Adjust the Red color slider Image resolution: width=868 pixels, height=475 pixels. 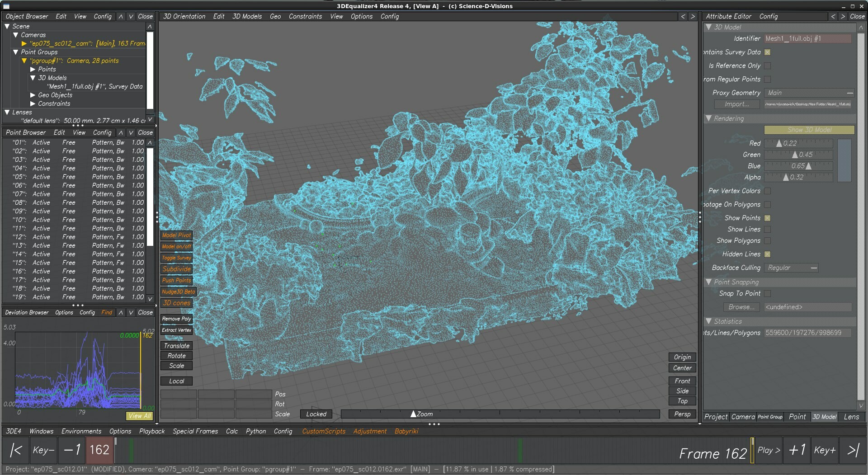point(798,143)
